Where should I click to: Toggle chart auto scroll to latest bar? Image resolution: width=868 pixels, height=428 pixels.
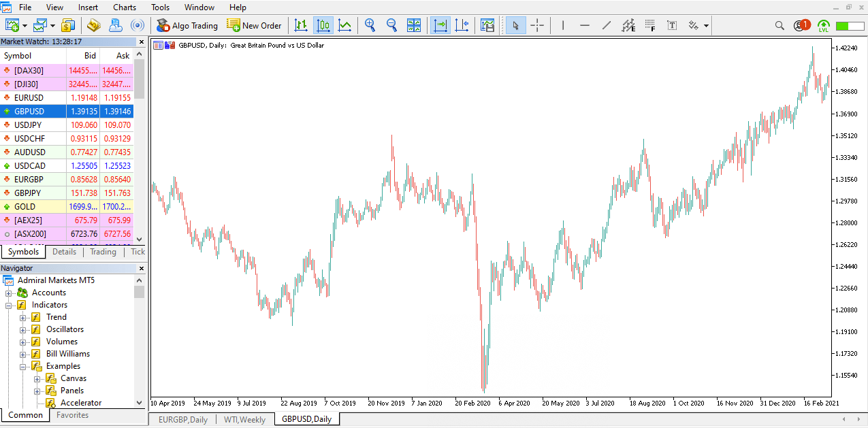(440, 26)
